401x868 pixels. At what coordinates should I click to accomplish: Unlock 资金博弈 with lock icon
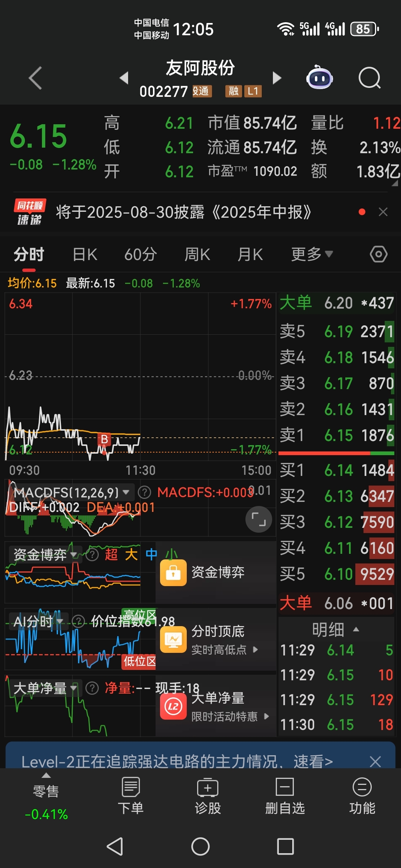coord(173,573)
